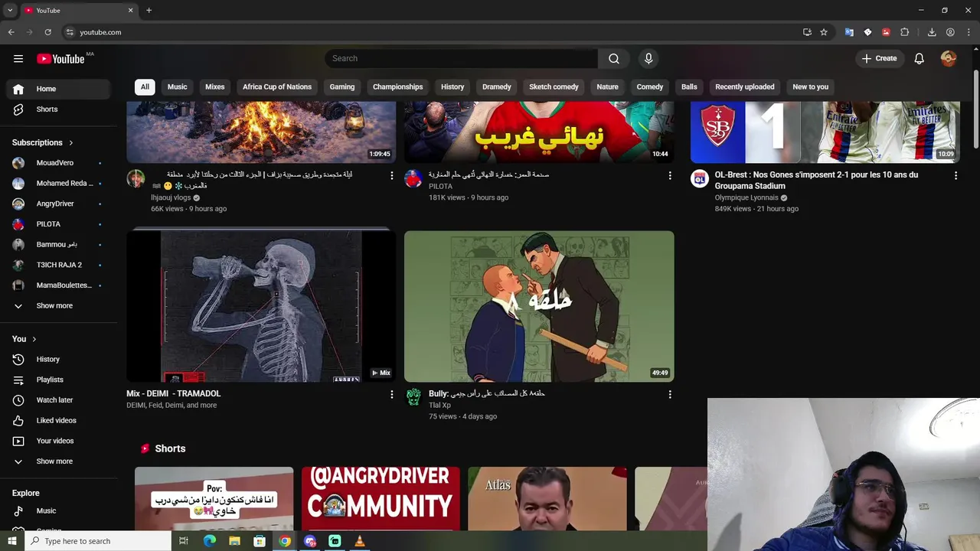Viewport: 980px width, 551px height.
Task: Open Shorts in the sidebar
Action: point(58,109)
